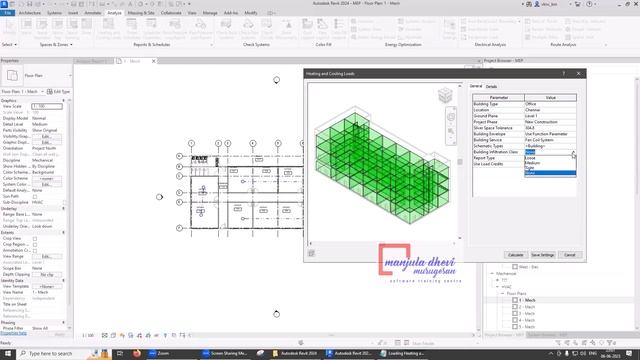Click the user account icon in title bar
The width and height of the screenshot is (640, 360).
pyautogui.click(x=537, y=4)
